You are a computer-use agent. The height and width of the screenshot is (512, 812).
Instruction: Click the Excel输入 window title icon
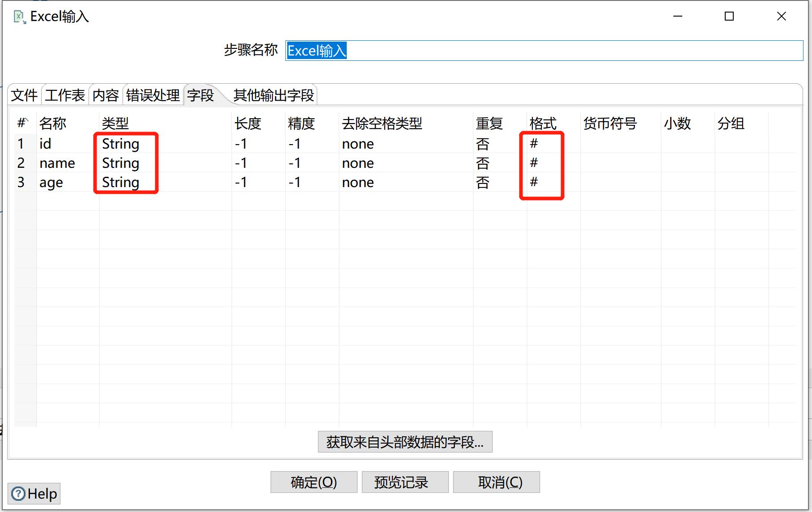20,17
